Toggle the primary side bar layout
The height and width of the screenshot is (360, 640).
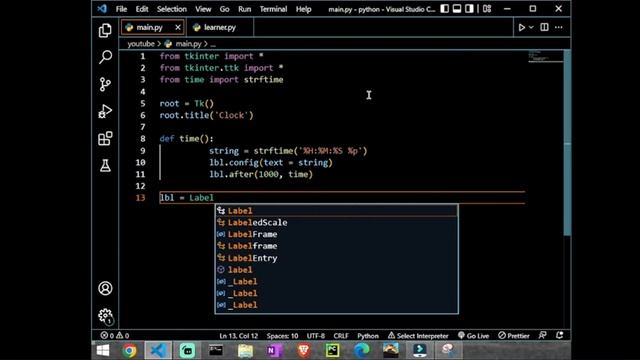click(444, 9)
